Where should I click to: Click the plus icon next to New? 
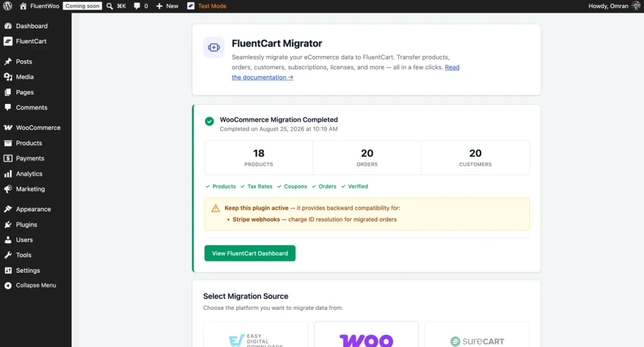(159, 6)
